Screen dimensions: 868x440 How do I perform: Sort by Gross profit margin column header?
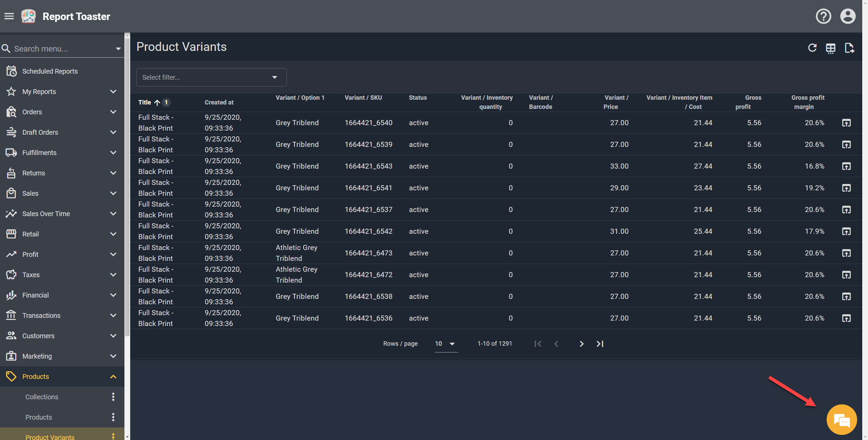pos(808,102)
